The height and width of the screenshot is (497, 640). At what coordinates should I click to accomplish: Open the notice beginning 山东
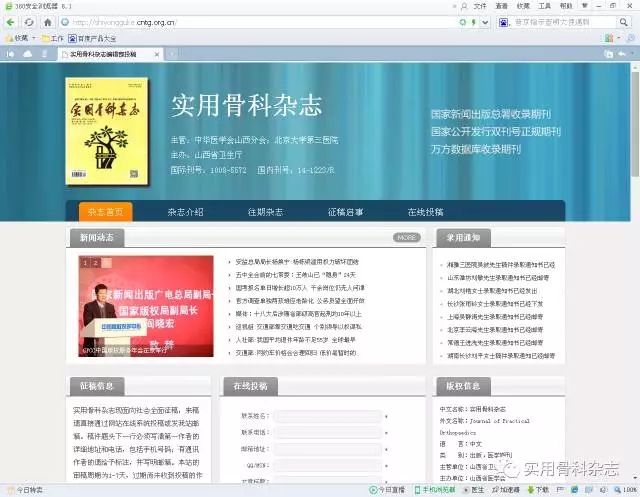click(498, 278)
